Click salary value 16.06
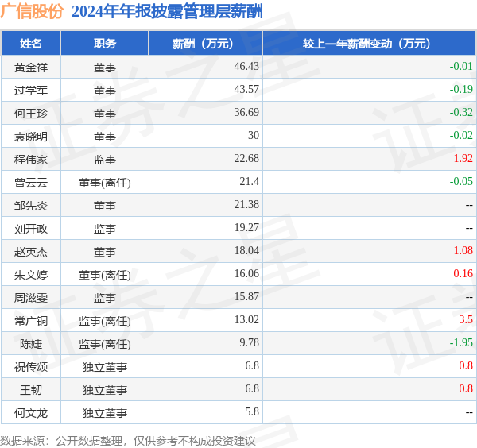Viewport: 477px width, 448px height. pyautogui.click(x=246, y=274)
